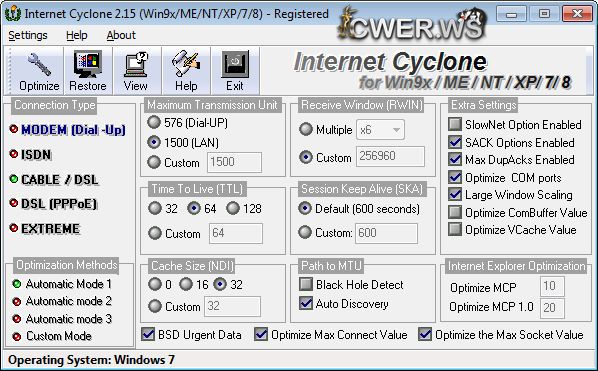Click the Optimize MCP 1.0 value field
Viewport: 598px width, 371px height.
pyautogui.click(x=552, y=307)
